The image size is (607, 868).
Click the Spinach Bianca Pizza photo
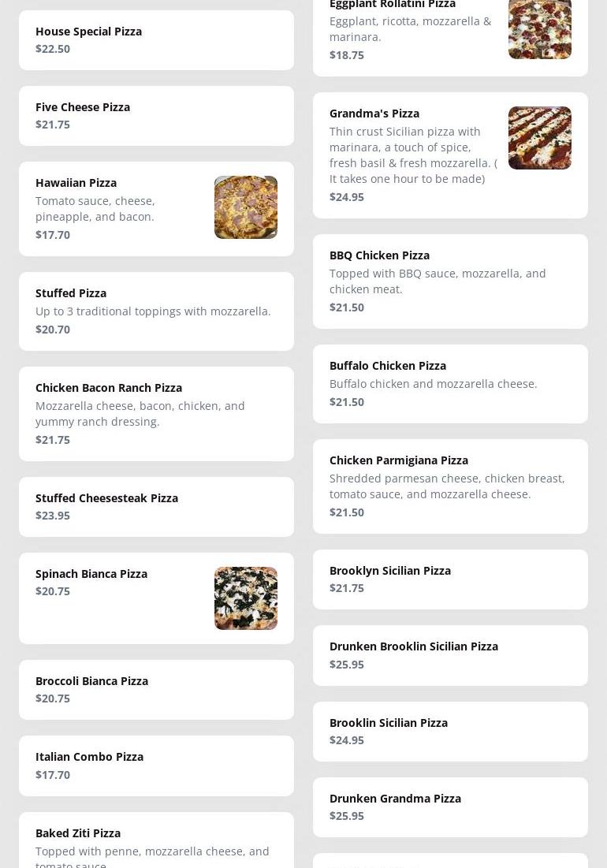246,598
